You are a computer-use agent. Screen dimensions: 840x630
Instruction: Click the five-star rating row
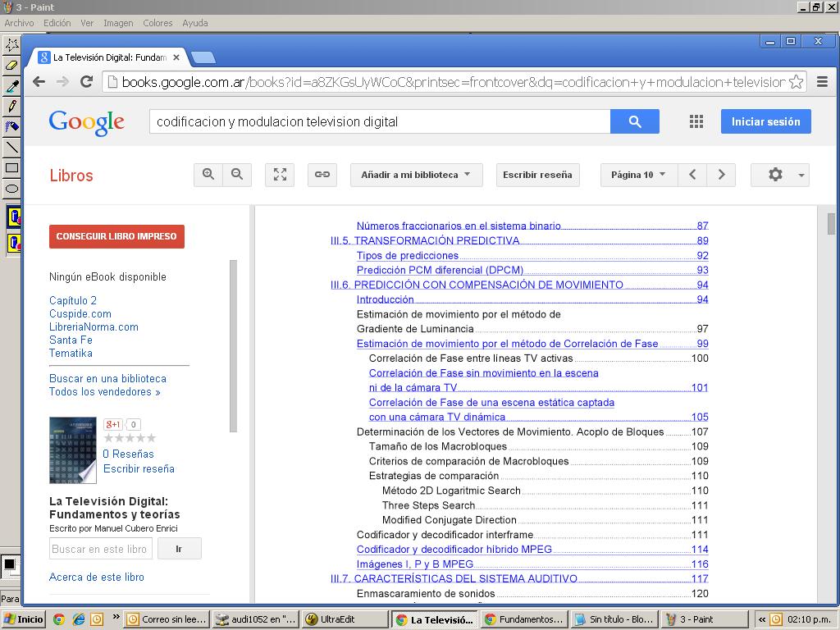(x=130, y=438)
